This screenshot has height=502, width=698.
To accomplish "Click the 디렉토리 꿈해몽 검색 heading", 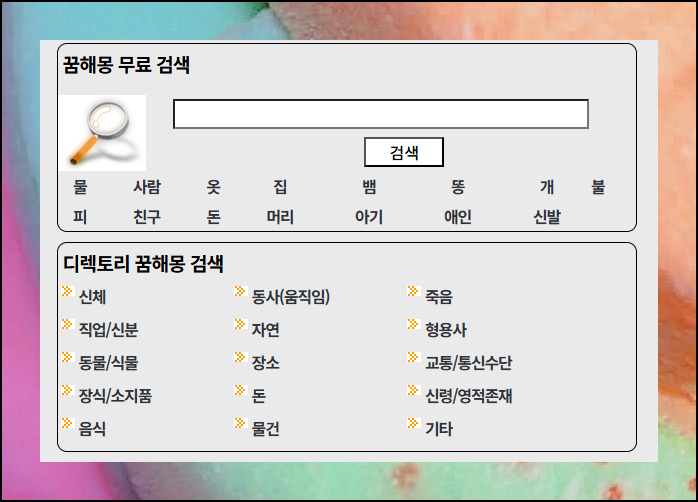I will tap(143, 264).
